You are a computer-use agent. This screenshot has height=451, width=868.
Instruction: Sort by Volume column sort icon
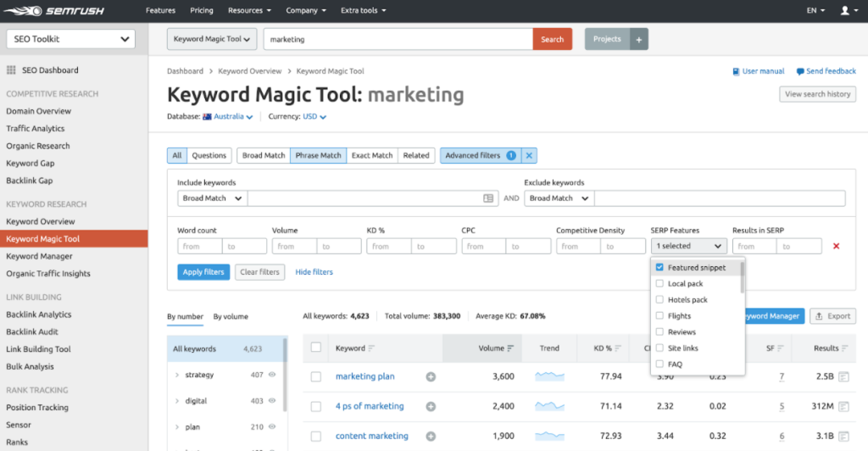(510, 348)
